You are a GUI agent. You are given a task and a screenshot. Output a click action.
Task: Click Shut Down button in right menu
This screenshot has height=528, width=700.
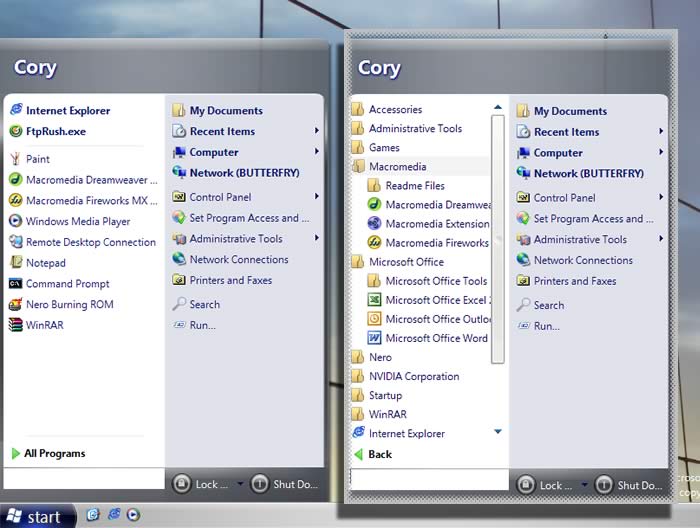[x=629, y=485]
